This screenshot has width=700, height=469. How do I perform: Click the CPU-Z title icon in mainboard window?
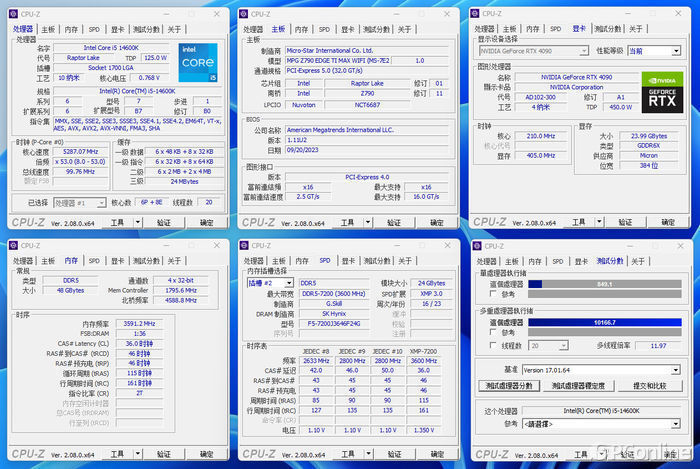(244, 14)
